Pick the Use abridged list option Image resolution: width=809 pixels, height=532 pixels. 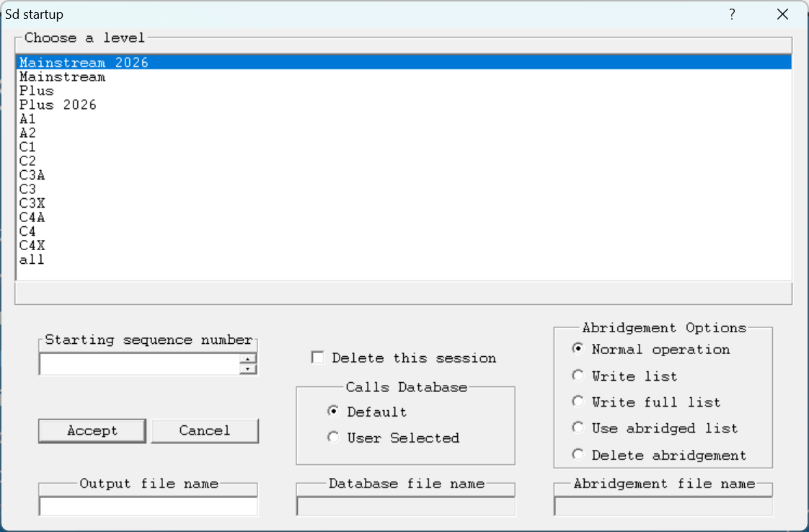[578, 428]
